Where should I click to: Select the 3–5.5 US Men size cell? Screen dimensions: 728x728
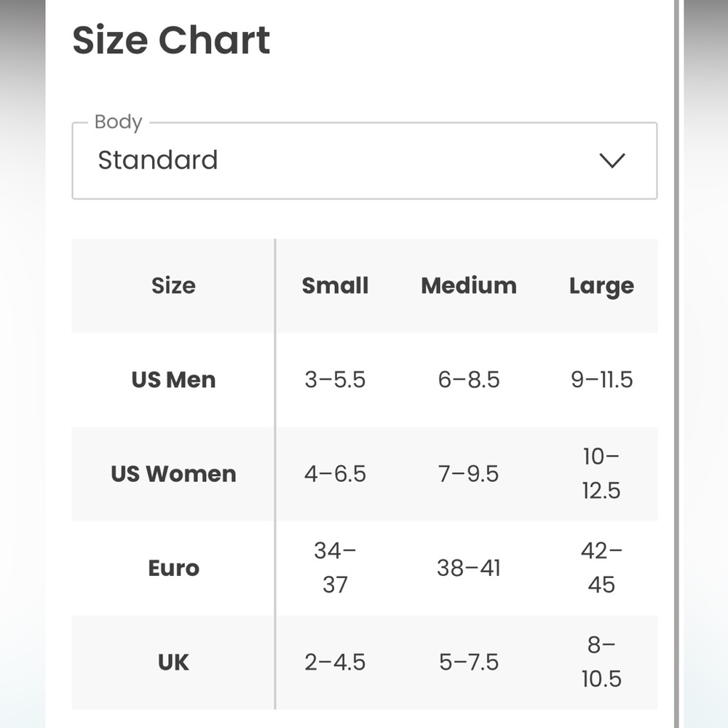(335, 379)
